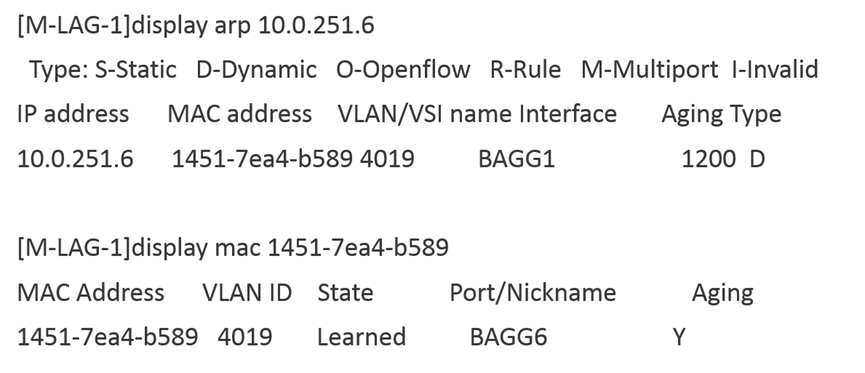This screenshot has width=865, height=373.
Task: Click the O-Openflow type legend
Action: click(x=403, y=70)
